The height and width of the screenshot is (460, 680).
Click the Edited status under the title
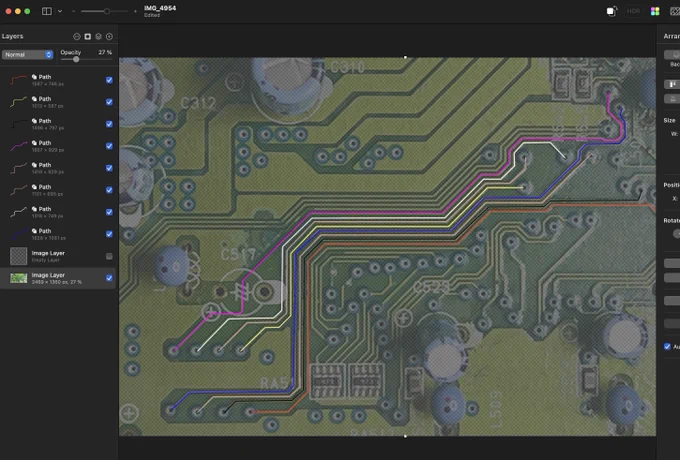(x=152, y=15)
